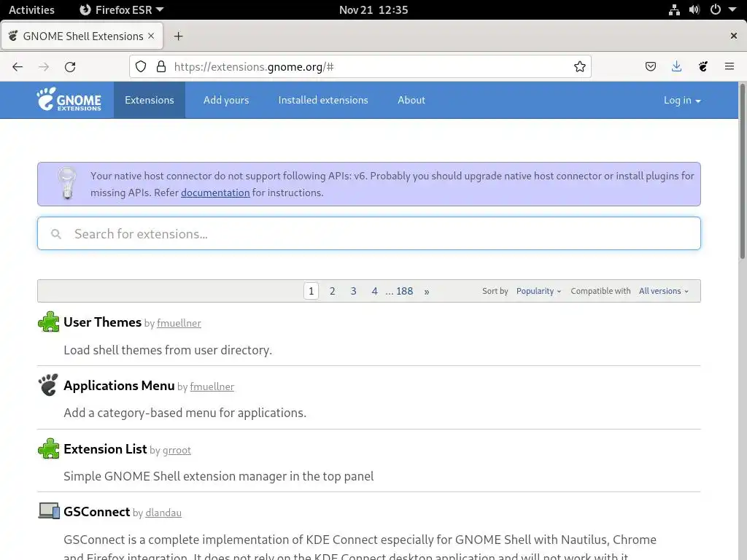This screenshot has width=747, height=560.
Task: Open the documentation link
Action: [215, 192]
